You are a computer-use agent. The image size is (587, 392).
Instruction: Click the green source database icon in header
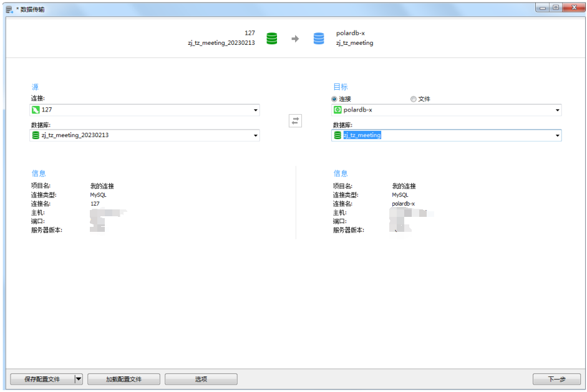click(272, 38)
